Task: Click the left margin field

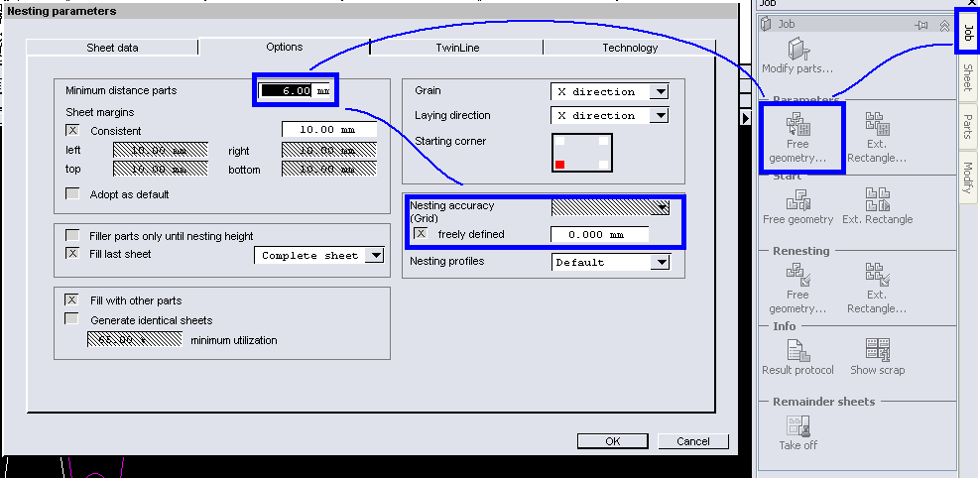Action: pyautogui.click(x=160, y=151)
